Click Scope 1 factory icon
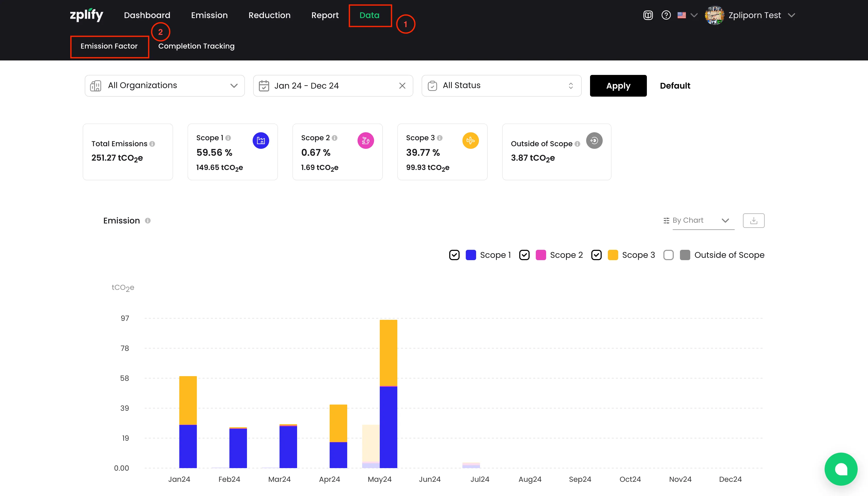This screenshot has width=868, height=496. [261, 140]
